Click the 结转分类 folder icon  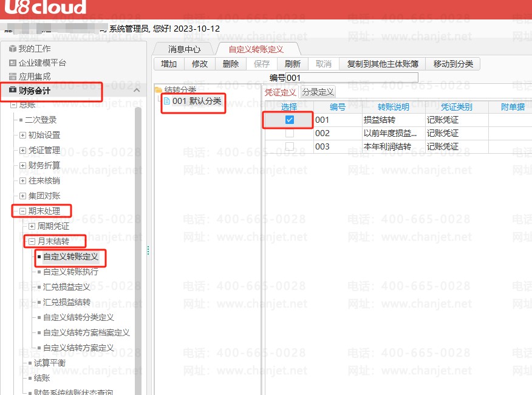click(x=160, y=90)
